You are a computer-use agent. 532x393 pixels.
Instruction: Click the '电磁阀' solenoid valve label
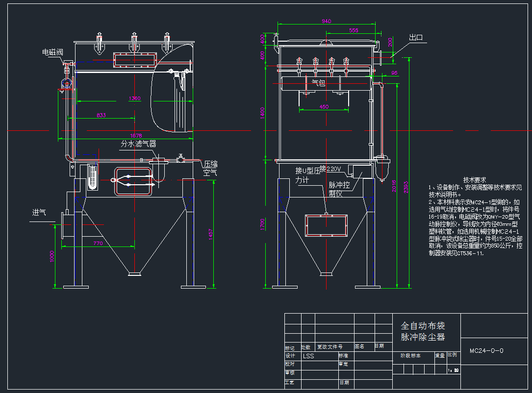pos(52,52)
